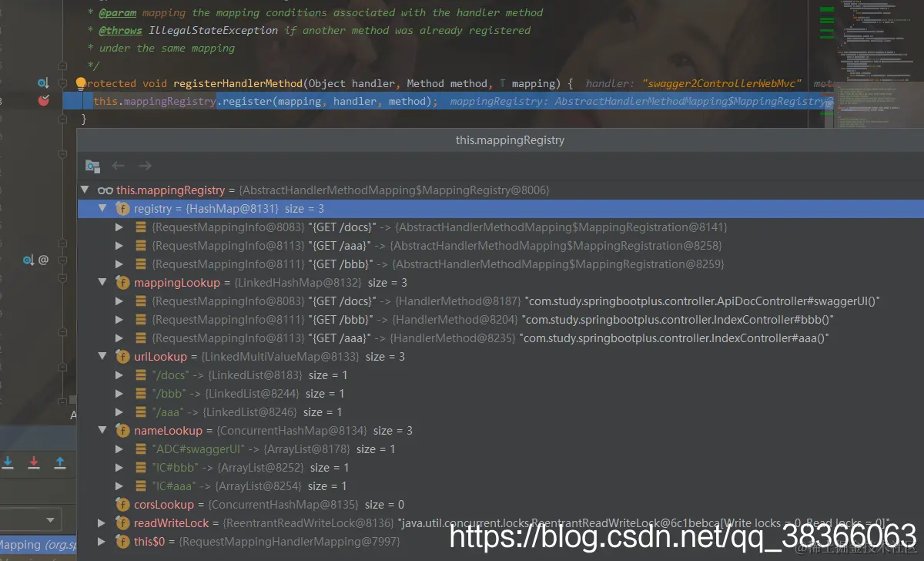Toggle the code fold marker at registerHandlerMethod closing brace

[63, 119]
